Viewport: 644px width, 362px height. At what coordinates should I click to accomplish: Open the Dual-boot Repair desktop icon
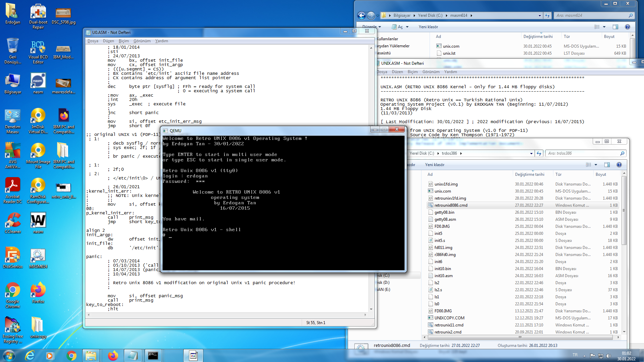click(x=38, y=16)
